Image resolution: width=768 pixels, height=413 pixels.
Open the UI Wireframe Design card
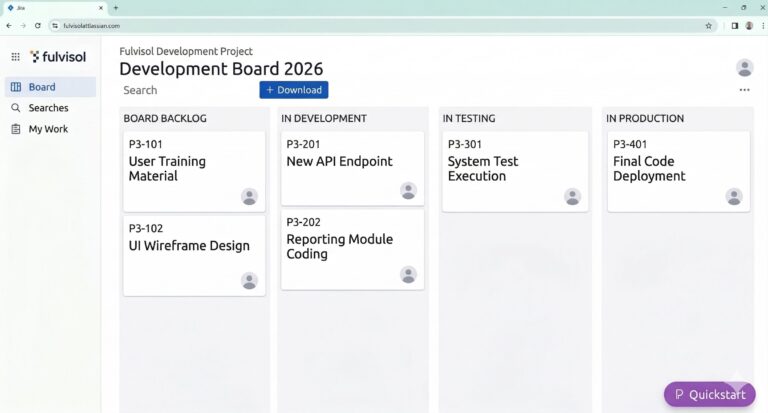[189, 246]
